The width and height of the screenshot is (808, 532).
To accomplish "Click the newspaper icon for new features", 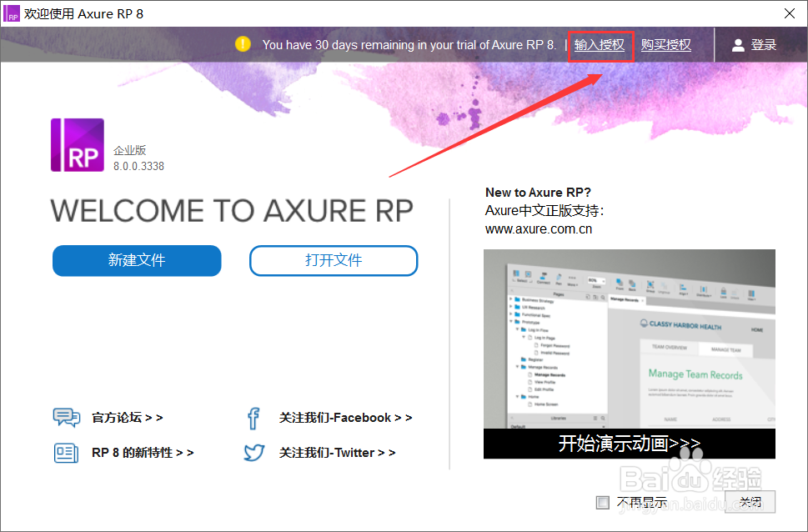I will (66, 453).
